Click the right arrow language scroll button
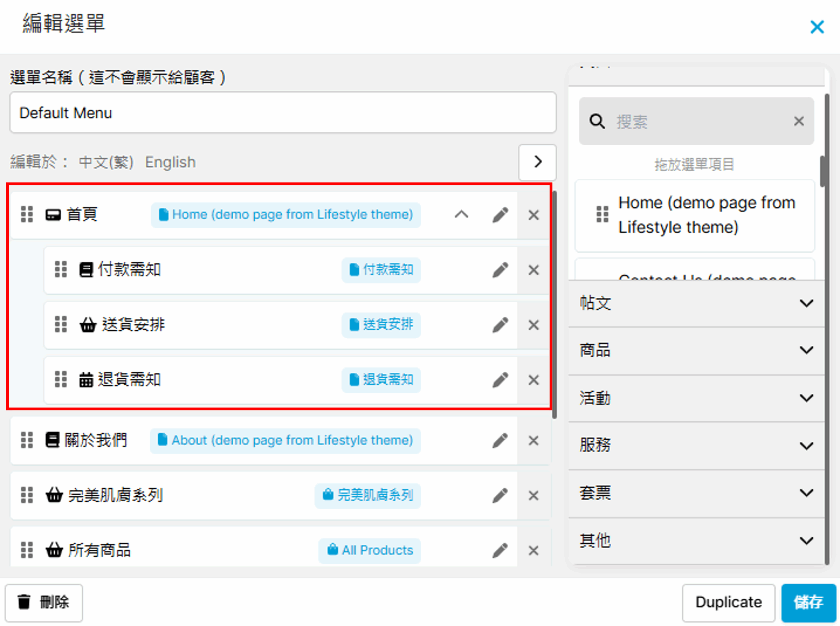This screenshot has width=840, height=626. pos(537,162)
